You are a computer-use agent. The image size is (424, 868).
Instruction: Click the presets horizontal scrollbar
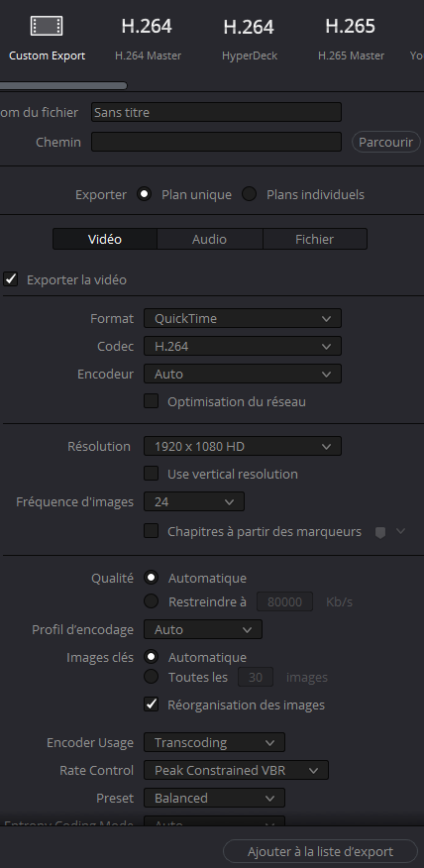pos(63,86)
